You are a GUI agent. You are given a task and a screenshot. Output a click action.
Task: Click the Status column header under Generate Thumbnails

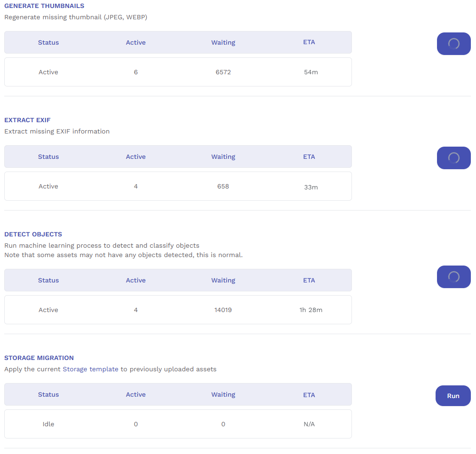[x=48, y=42]
